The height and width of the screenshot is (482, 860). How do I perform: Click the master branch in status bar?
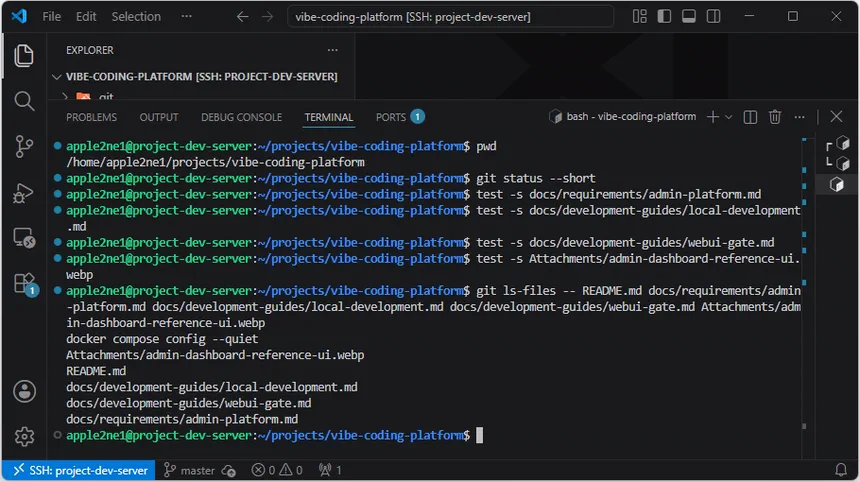point(189,470)
